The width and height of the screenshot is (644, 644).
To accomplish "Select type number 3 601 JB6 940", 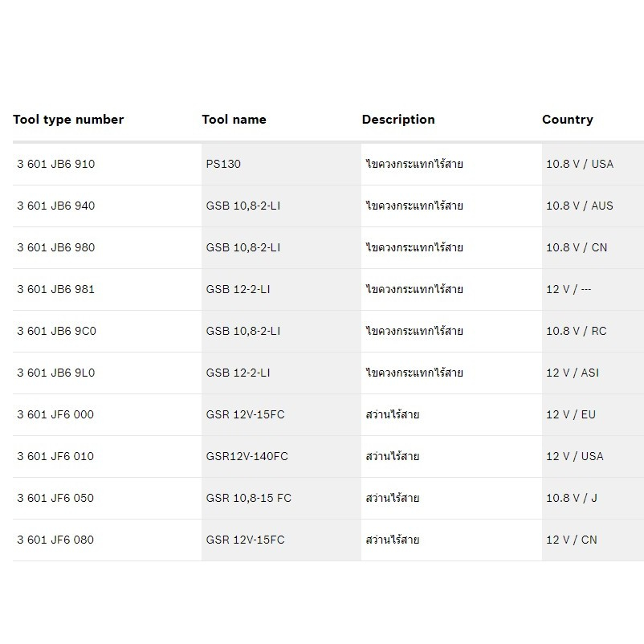I will pyautogui.click(x=56, y=206).
